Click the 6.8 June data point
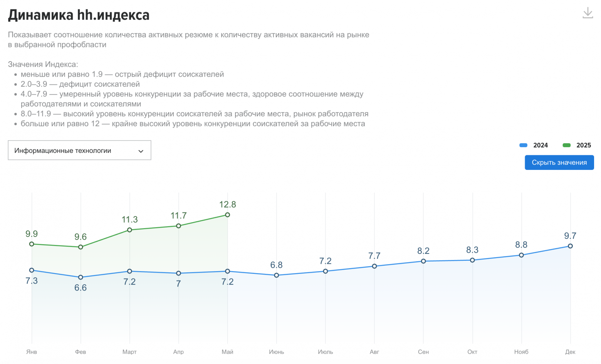Image resolution: width=601 pixels, height=364 pixels. (276, 275)
